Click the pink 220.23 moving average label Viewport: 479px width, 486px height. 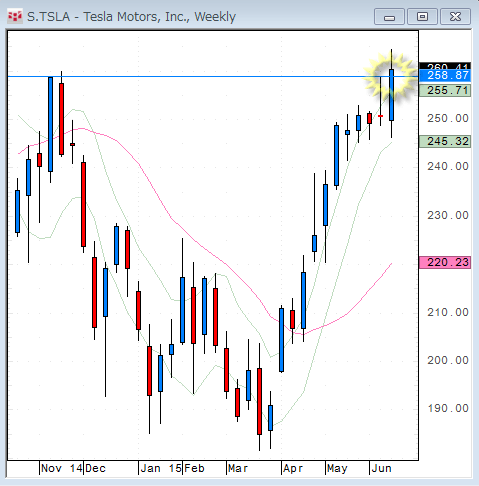click(445, 263)
